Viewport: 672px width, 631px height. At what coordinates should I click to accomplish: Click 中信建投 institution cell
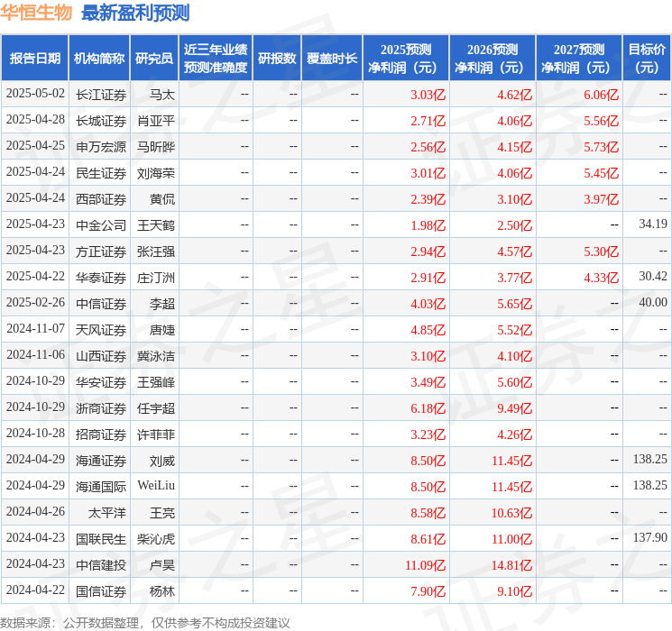coord(101,565)
